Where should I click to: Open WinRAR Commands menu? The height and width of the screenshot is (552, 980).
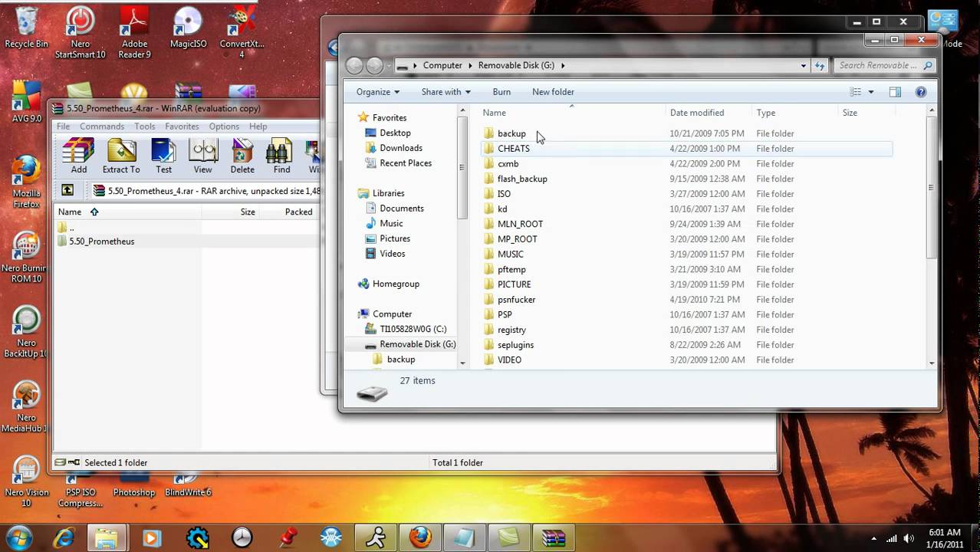point(101,127)
